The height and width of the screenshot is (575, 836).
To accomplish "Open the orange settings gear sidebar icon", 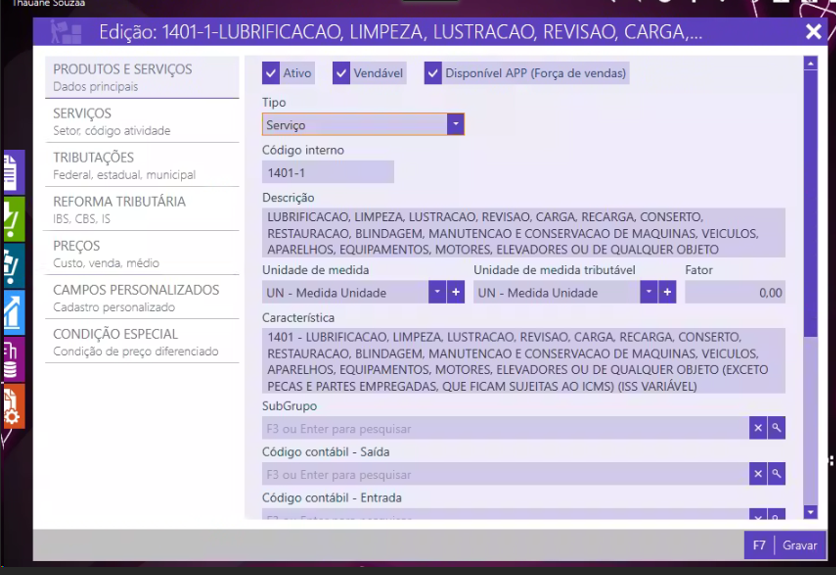I will [x=12, y=406].
